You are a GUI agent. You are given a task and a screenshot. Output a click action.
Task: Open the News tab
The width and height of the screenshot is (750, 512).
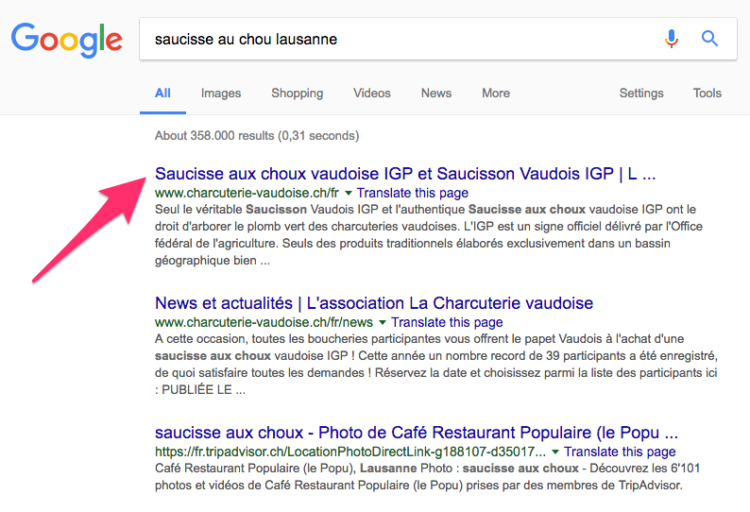[436, 93]
